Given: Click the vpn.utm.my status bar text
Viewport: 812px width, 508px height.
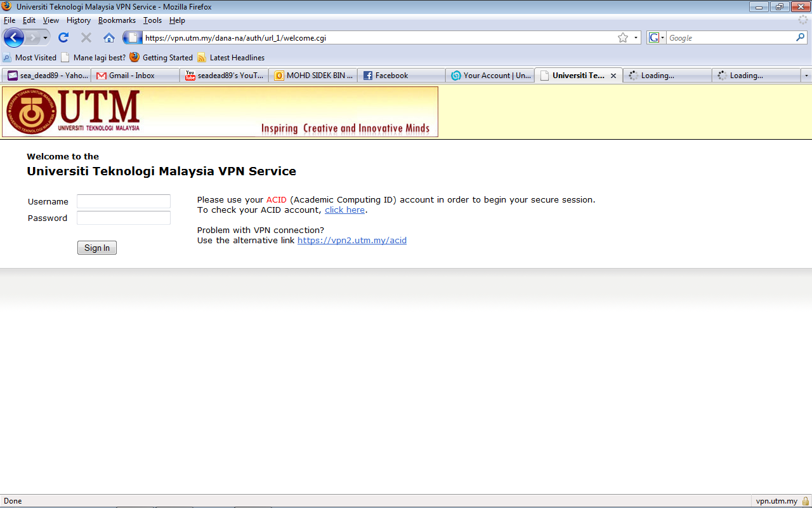Looking at the screenshot, I should [x=776, y=501].
